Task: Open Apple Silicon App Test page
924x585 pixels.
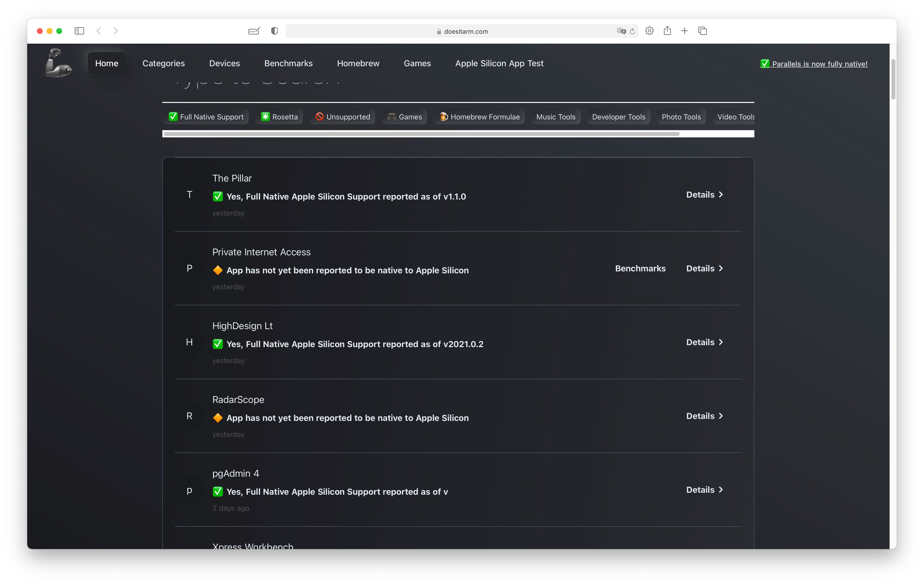Action: [499, 63]
